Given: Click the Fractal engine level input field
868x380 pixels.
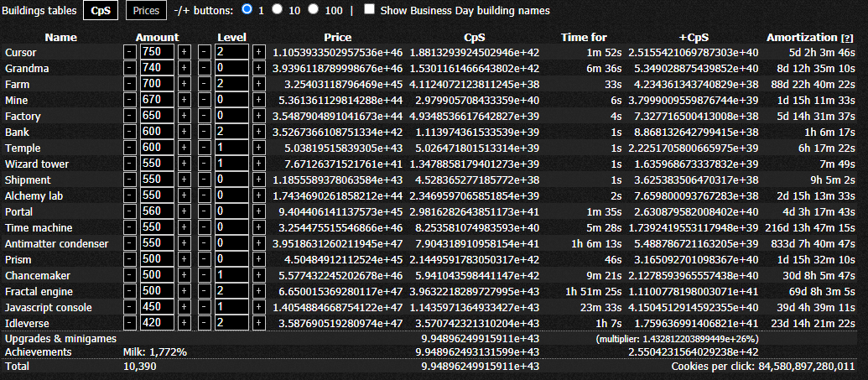Looking at the screenshot, I should tap(232, 292).
